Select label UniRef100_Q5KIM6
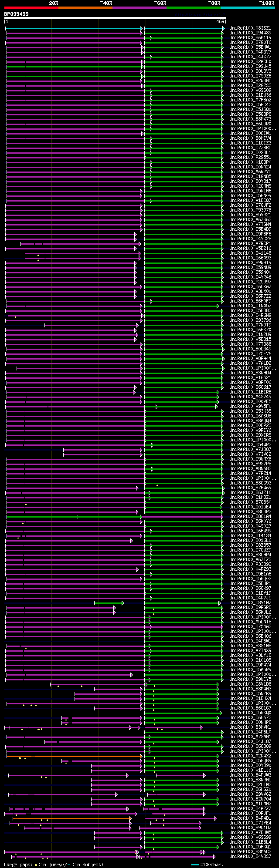The image size is (279, 868). click(250, 191)
